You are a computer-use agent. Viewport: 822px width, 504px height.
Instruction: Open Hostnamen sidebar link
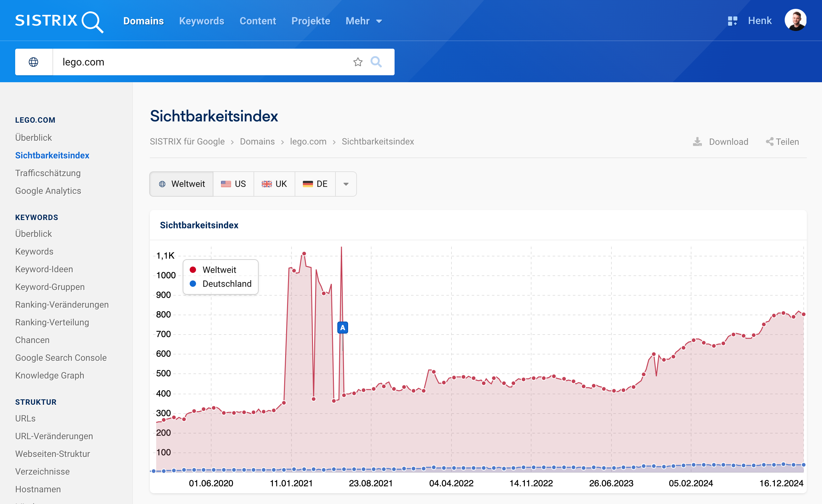point(38,489)
